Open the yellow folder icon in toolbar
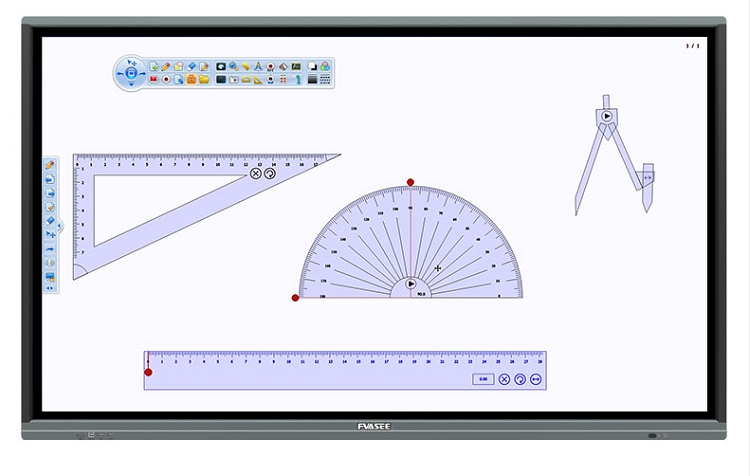The height and width of the screenshot is (476, 750). tap(204, 80)
